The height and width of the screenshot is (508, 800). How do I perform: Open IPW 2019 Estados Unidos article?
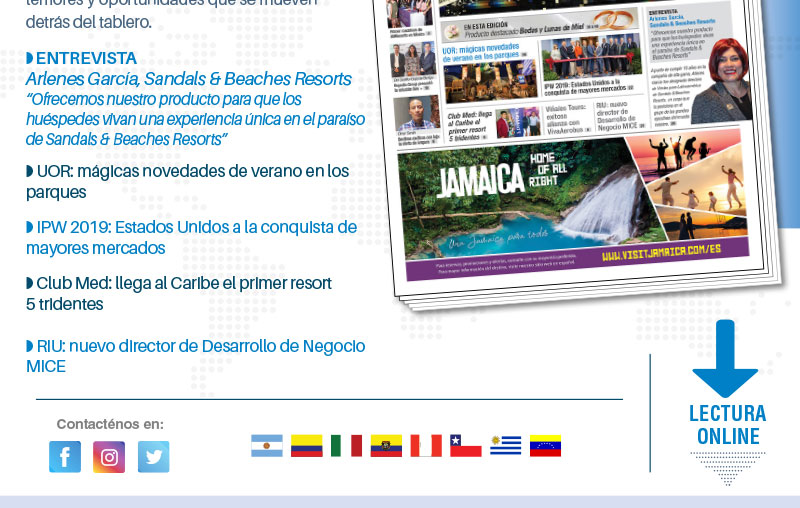click(x=191, y=238)
